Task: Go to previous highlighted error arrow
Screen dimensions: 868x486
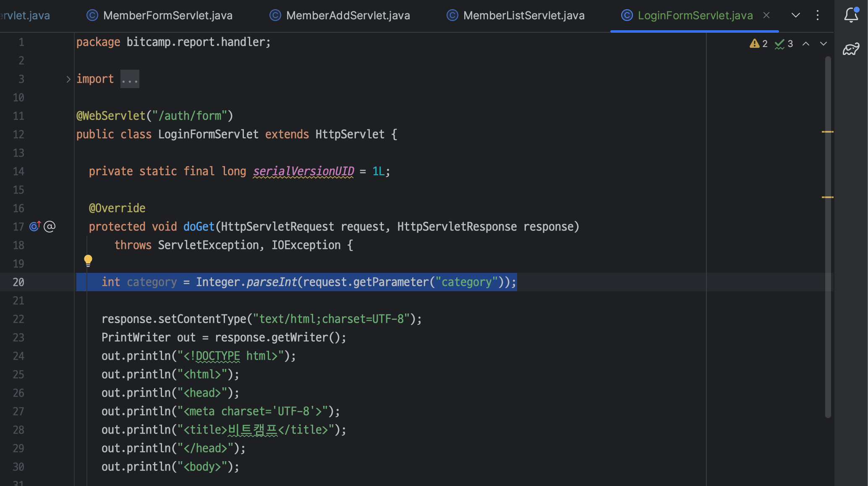Action: [x=806, y=44]
